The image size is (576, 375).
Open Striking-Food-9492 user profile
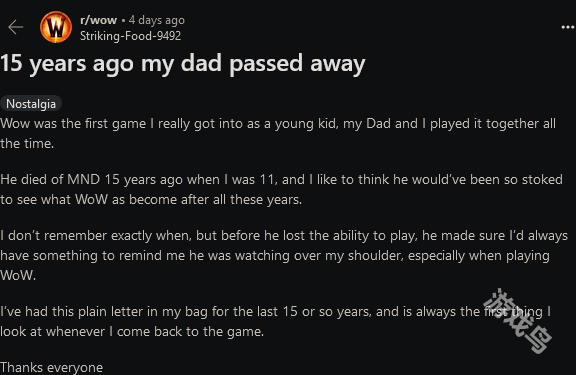click(130, 36)
